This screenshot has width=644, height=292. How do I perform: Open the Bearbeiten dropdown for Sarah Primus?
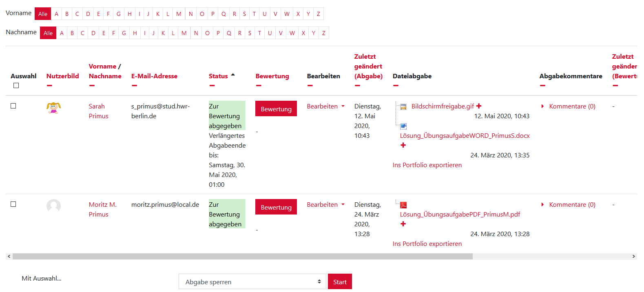(325, 106)
